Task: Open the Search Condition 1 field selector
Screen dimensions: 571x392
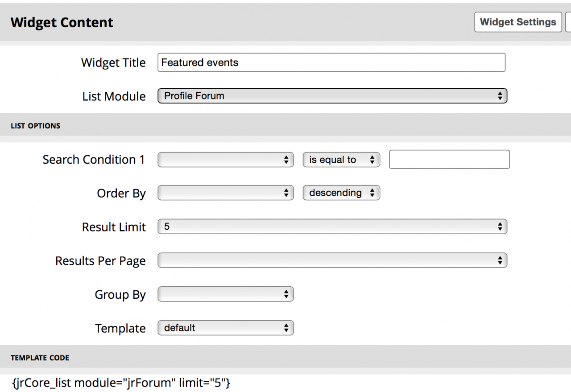Action: click(x=226, y=160)
